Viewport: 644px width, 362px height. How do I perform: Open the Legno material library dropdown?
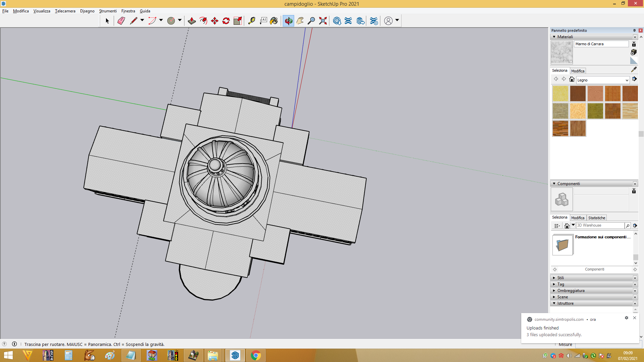[603, 80]
